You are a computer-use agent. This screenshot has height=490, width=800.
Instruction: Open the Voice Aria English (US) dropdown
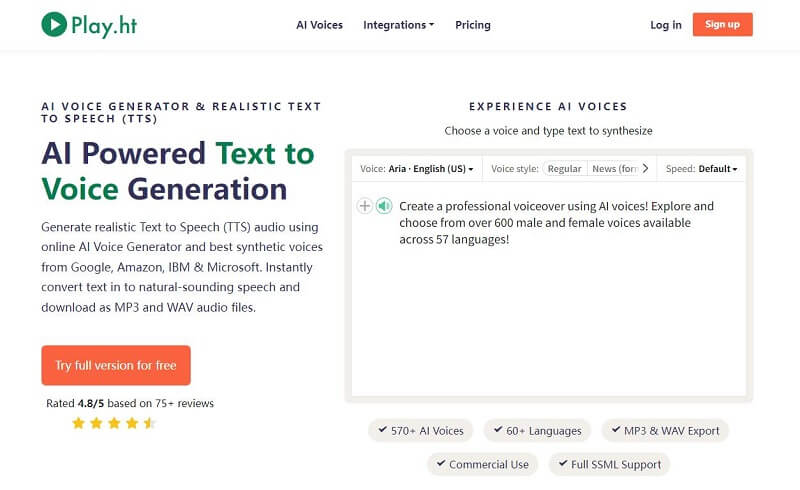click(417, 168)
